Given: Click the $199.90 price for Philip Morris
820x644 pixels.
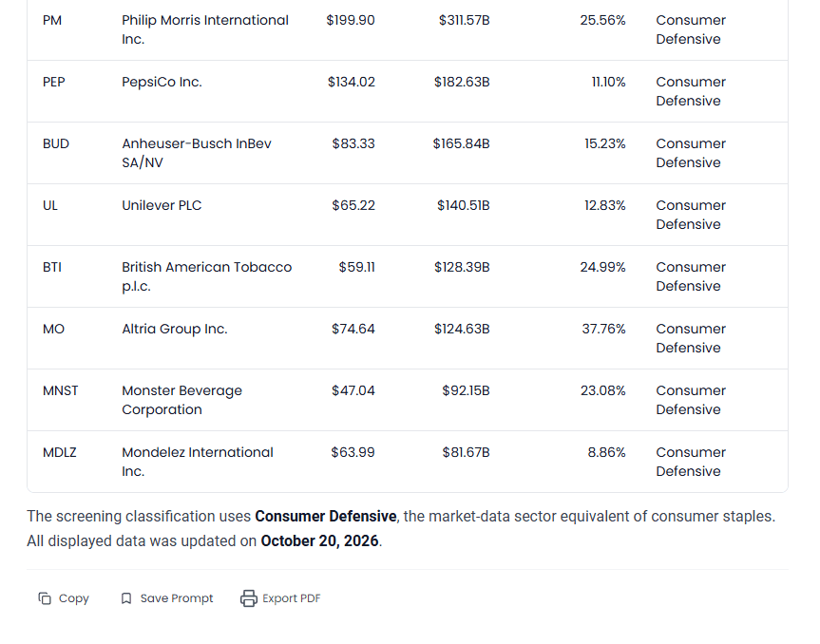Looking at the screenshot, I should tap(351, 20).
